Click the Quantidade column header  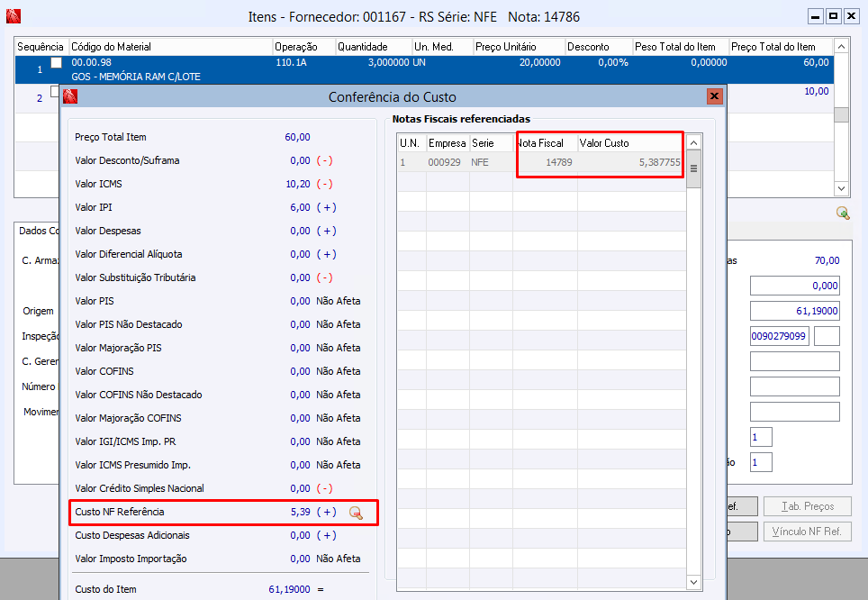click(x=374, y=47)
